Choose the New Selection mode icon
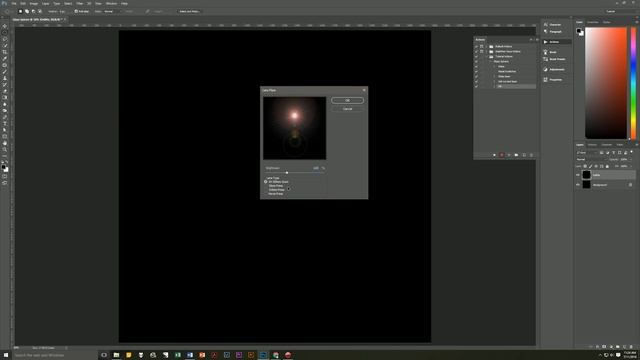640x360 pixels. 20,11
